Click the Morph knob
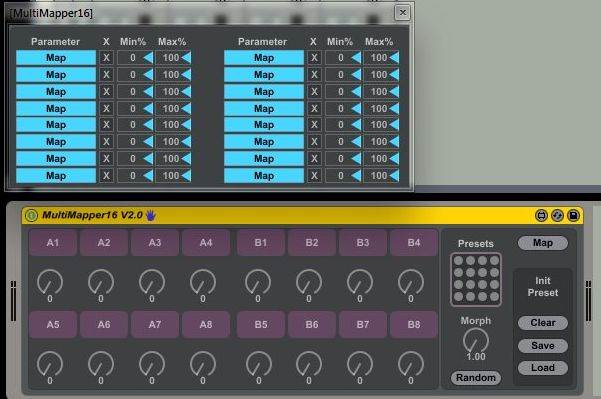Viewport: 601px width, 399px height. point(476,341)
